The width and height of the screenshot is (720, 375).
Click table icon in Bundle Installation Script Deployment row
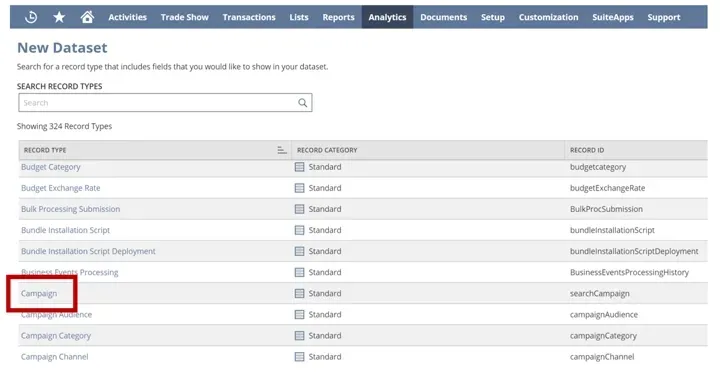(299, 252)
